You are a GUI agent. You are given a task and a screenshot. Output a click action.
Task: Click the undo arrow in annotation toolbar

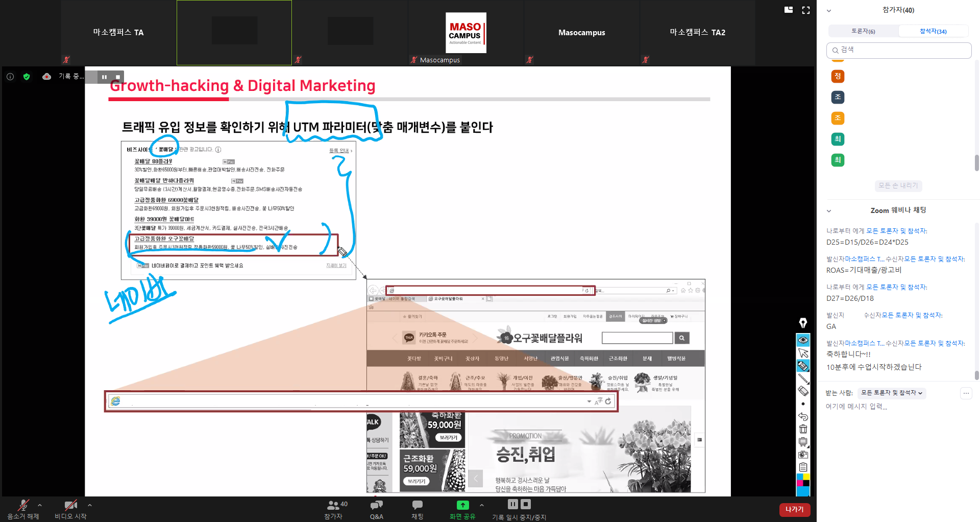pos(803,416)
